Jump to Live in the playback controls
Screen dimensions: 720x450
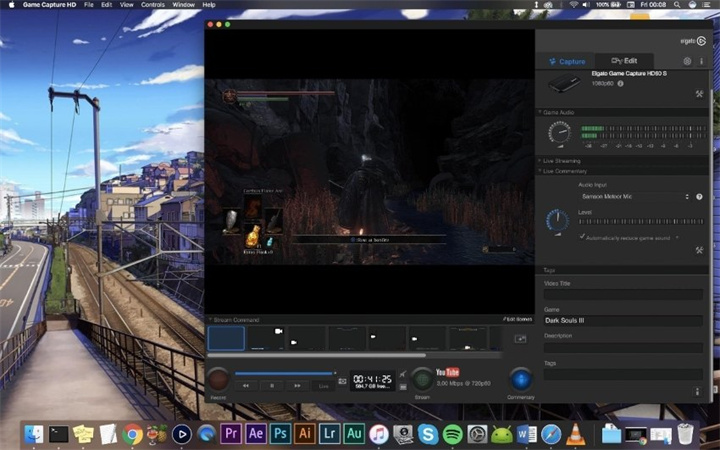[324, 386]
